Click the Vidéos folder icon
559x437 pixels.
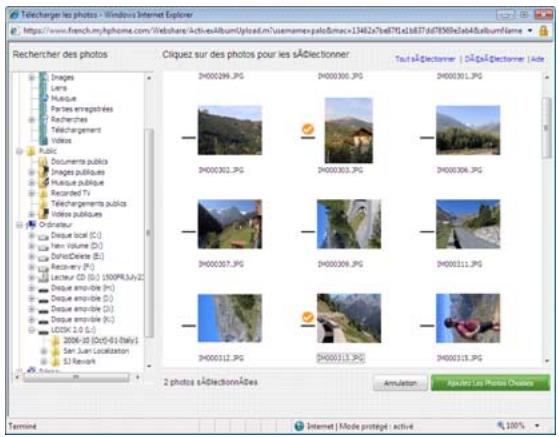click(x=43, y=140)
